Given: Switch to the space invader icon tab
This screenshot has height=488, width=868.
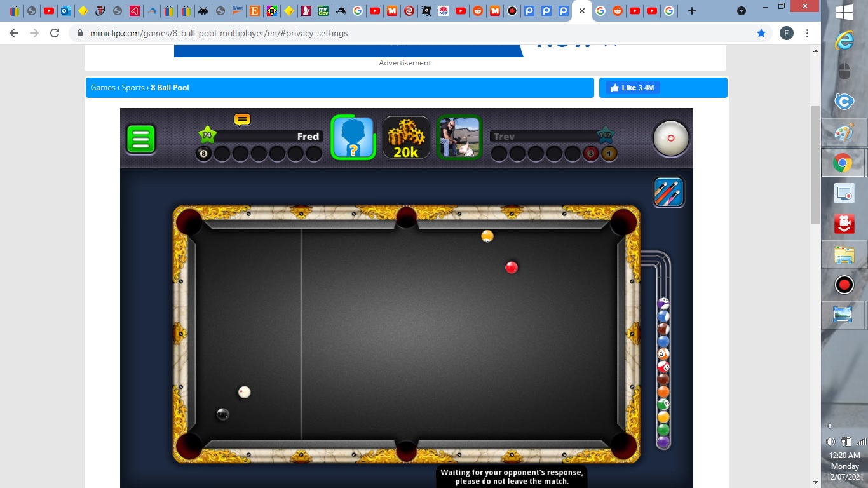Looking at the screenshot, I should click(203, 11).
